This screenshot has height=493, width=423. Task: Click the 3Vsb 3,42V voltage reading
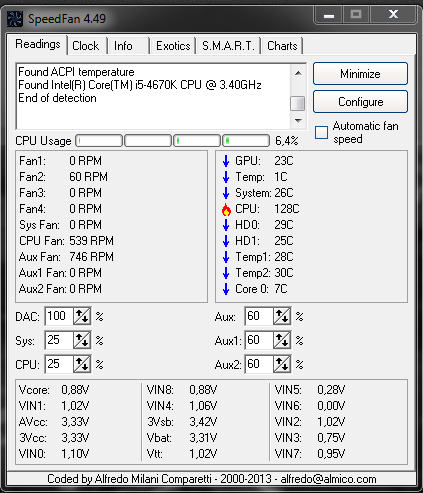click(182, 422)
